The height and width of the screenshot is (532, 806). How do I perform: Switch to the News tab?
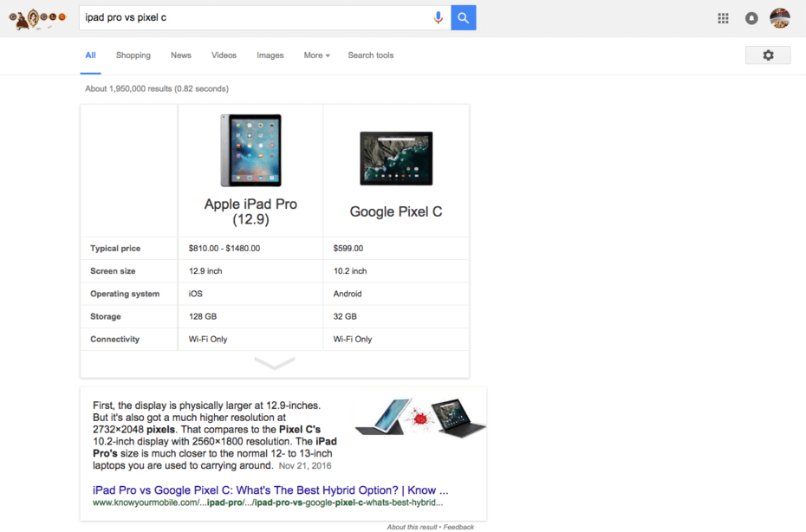[x=181, y=55]
